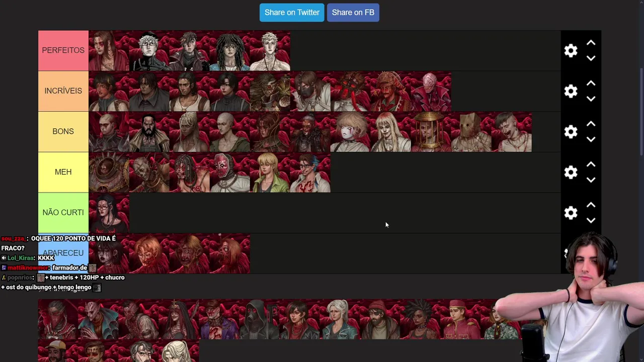644x362 pixels.
Task: Pick blonde green-jacket character in MEH row
Action: tap(270, 172)
